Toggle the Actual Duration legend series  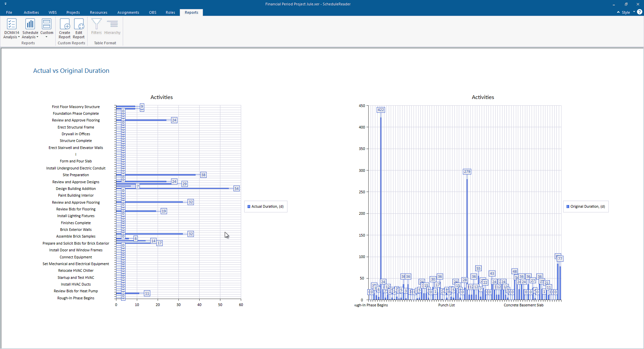[x=266, y=207]
